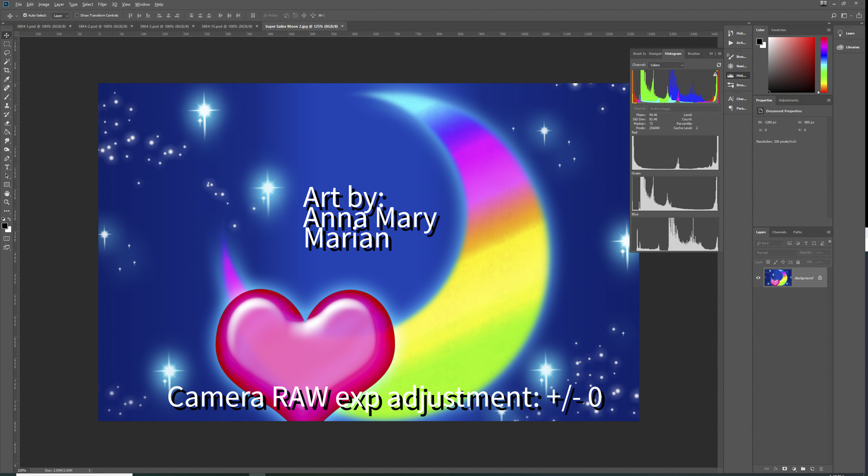Screen dimensions: 868x476
Task: Switch to the Channels panel tab
Action: coord(779,232)
